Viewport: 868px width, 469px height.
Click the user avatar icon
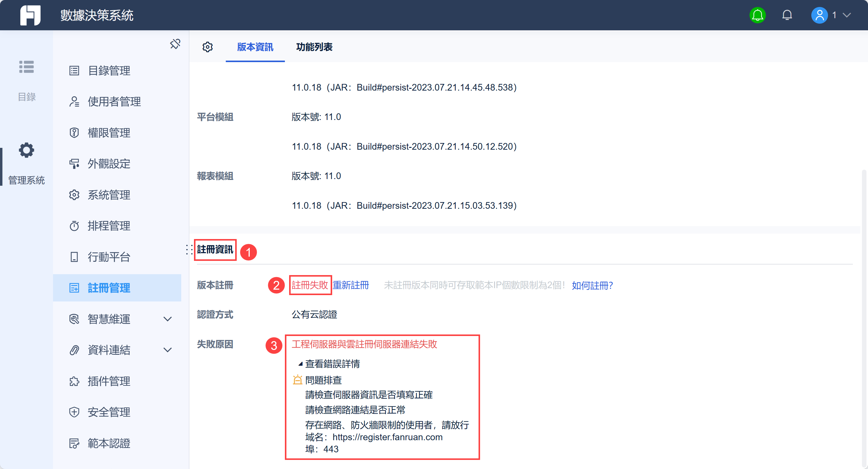coord(819,15)
